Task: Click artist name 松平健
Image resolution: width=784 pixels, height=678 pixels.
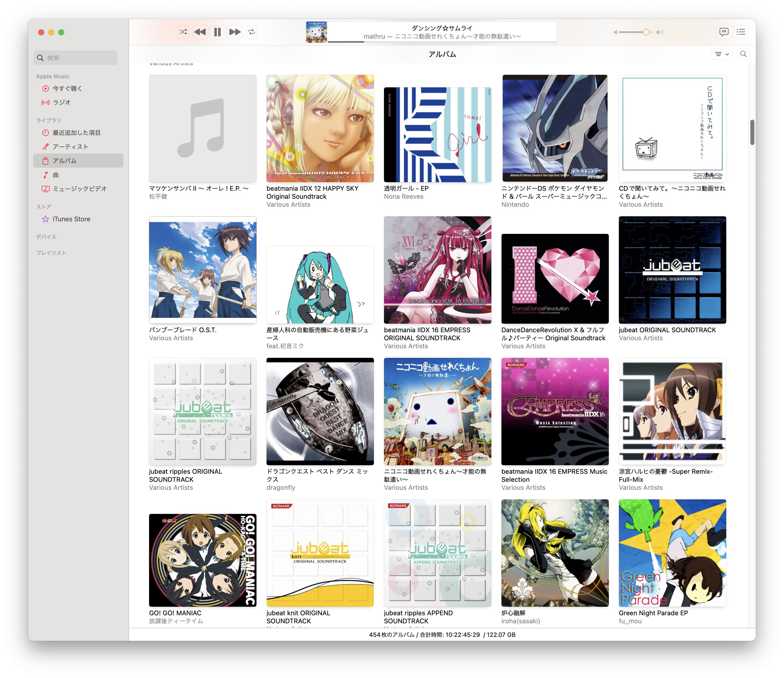Action: coord(158,196)
